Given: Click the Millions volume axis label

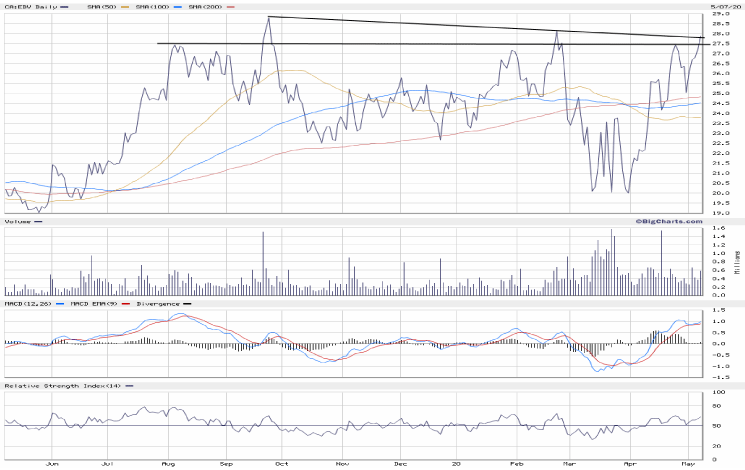Looking at the screenshot, I should [738, 260].
